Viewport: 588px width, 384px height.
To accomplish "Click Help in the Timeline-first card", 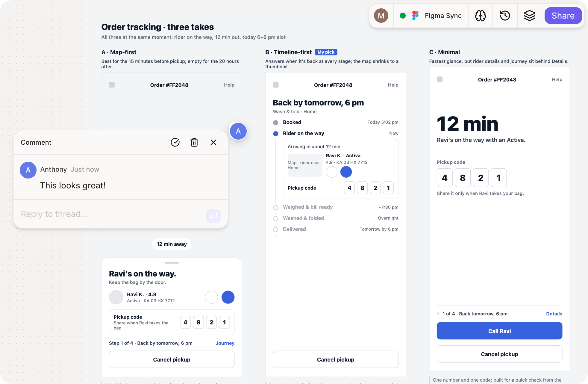I will [x=393, y=85].
